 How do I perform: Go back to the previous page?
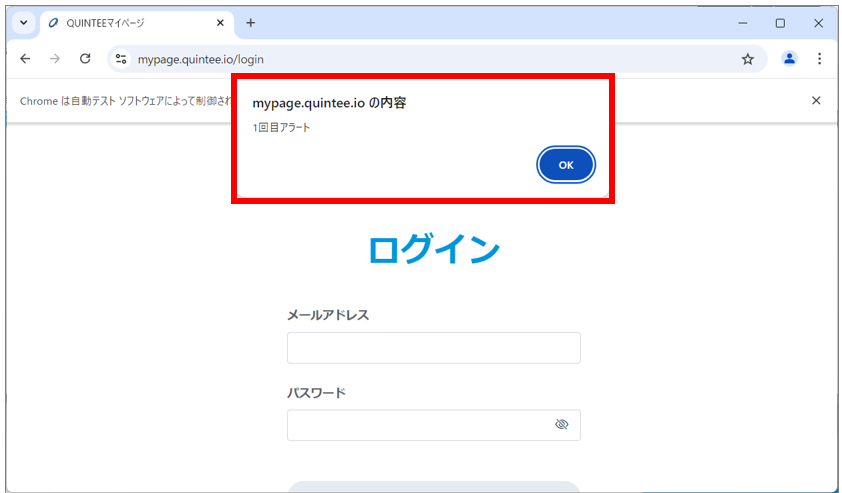tap(25, 59)
